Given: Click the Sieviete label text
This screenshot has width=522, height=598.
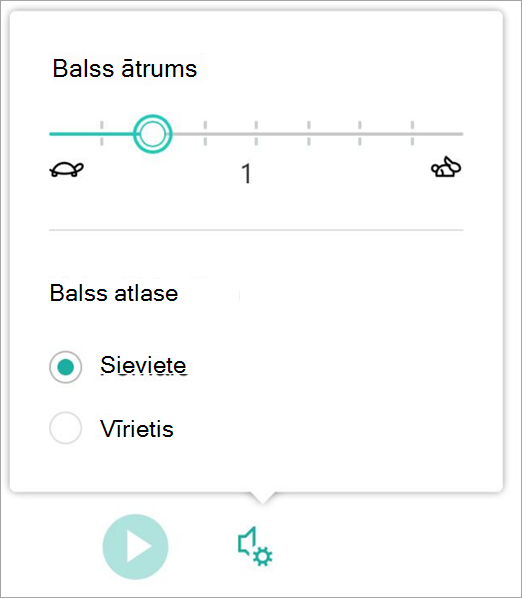Looking at the screenshot, I should tap(143, 365).
